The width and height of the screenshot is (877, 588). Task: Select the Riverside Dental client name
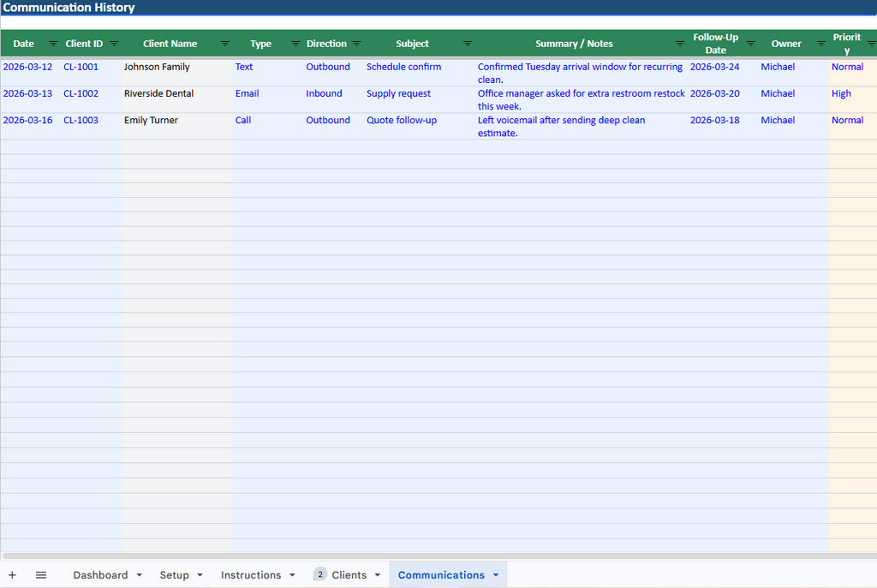(158, 93)
